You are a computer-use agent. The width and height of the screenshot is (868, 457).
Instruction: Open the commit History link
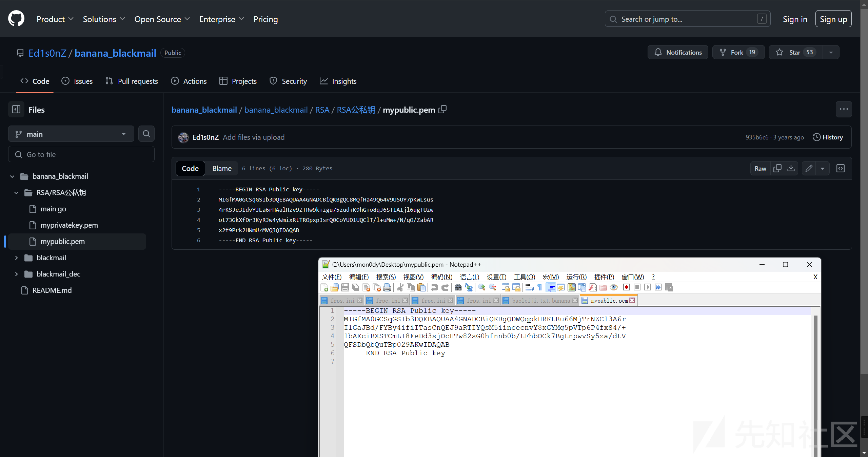pos(828,137)
